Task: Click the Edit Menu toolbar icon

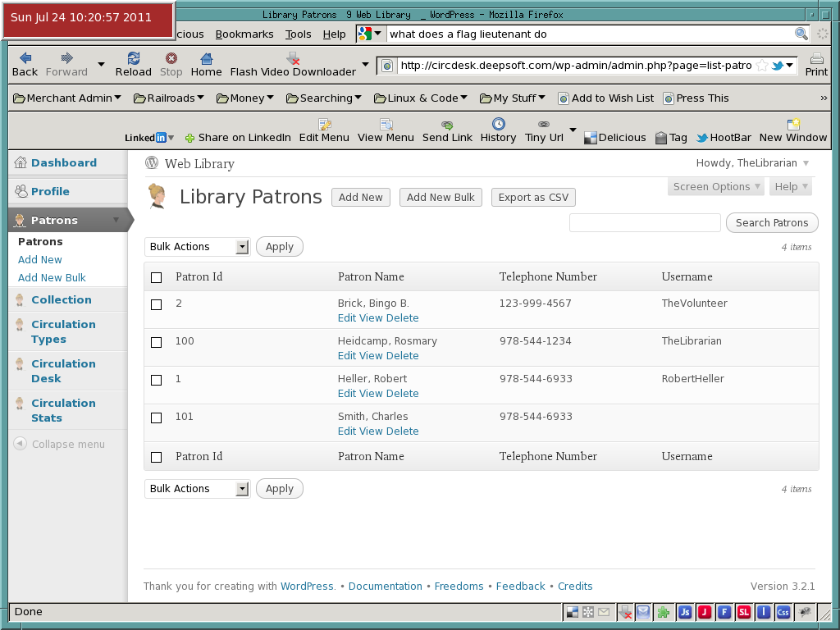Action: coord(324,125)
